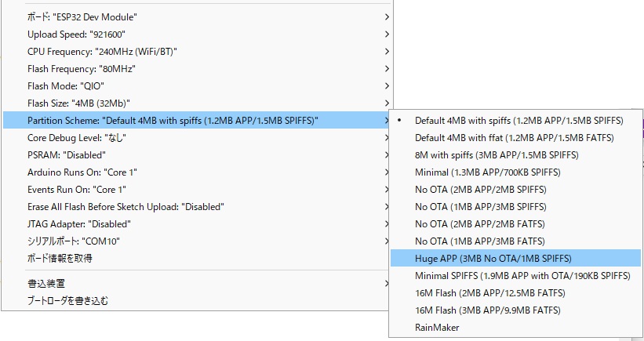
Task: Click ブートローダを書き込む menu entry
Action: pyautogui.click(x=196, y=300)
